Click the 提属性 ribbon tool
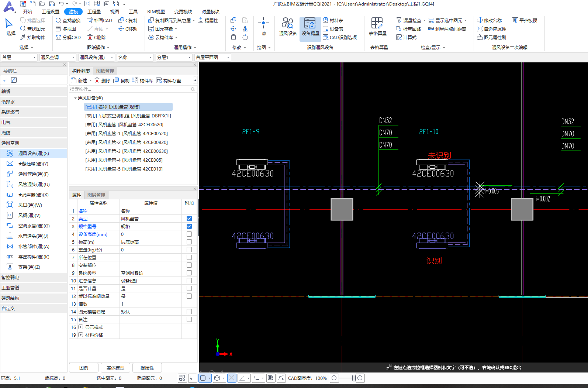Screen dimensions: 588x388 (x=208, y=20)
